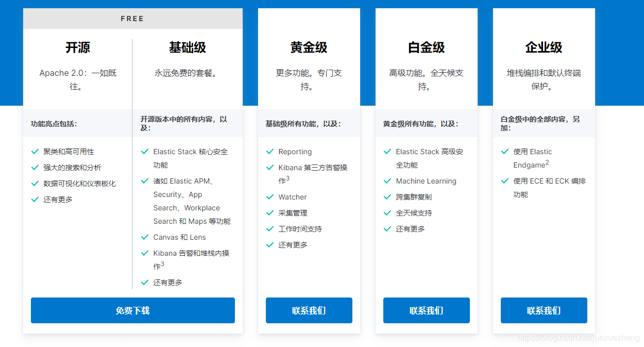The width and height of the screenshot is (644, 347).
Task: Click the 全天候支持 feature text
Action: pos(414,213)
